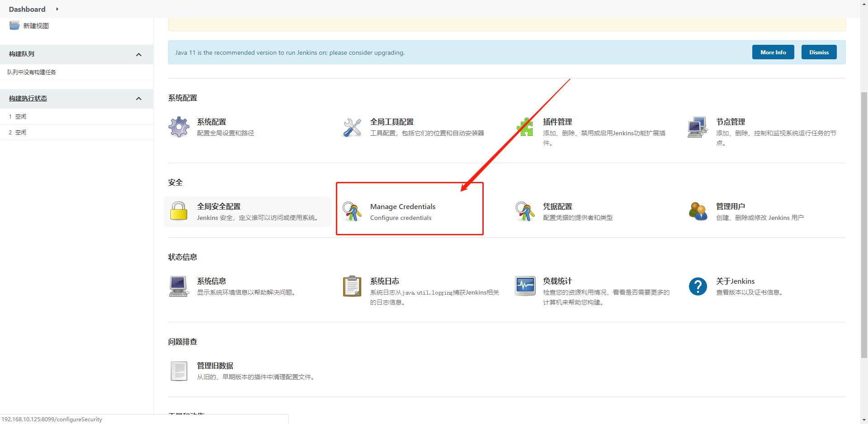Click the 插件管理 puzzle piece icon

point(525,127)
